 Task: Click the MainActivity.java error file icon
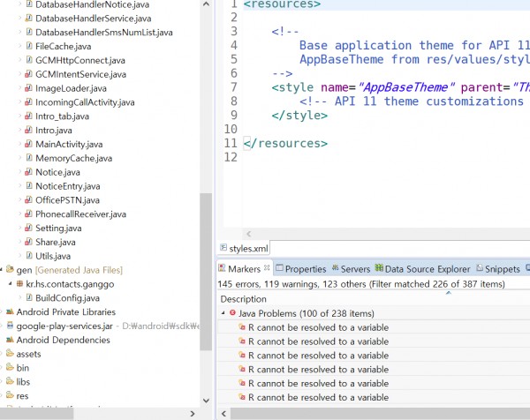[29, 144]
